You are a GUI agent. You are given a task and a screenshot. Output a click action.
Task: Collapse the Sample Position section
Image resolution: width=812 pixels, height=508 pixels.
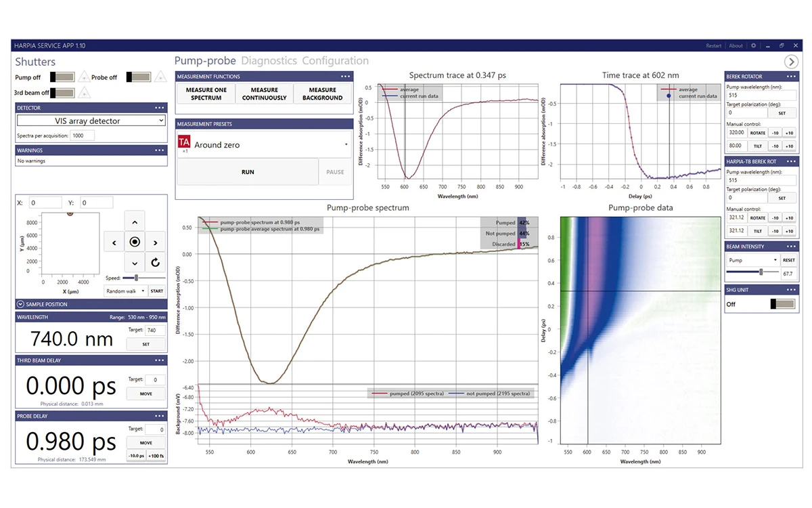(x=20, y=304)
